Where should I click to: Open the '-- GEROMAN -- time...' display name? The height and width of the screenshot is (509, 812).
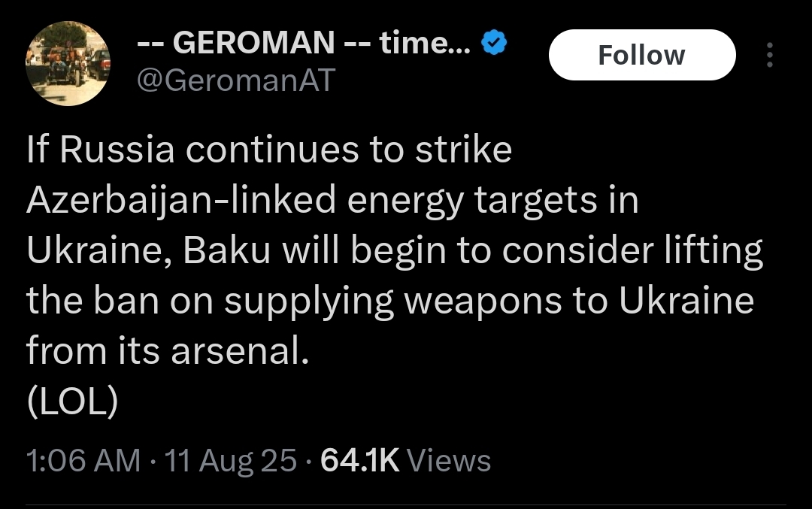pos(304,42)
